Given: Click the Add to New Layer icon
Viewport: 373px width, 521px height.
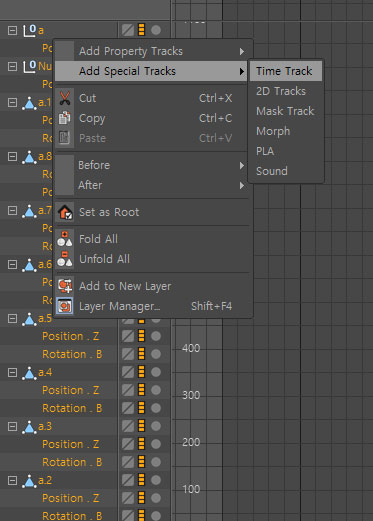Looking at the screenshot, I should click(65, 286).
